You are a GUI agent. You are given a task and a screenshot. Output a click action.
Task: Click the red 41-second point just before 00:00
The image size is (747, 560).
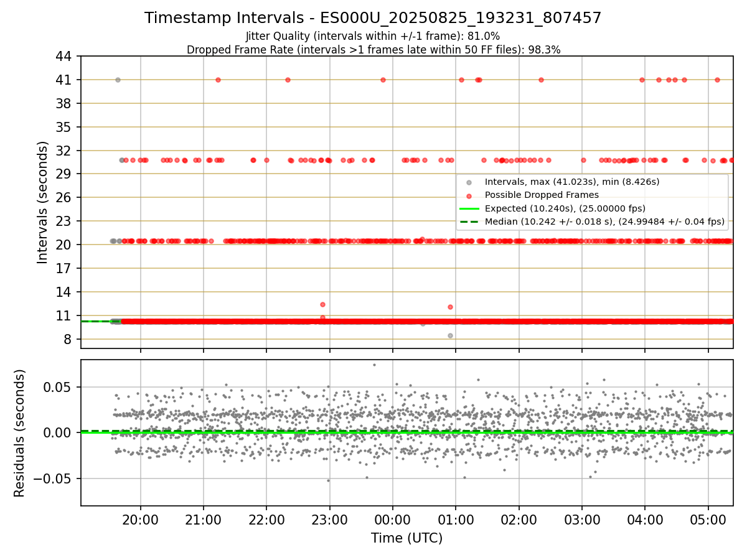coord(383,80)
